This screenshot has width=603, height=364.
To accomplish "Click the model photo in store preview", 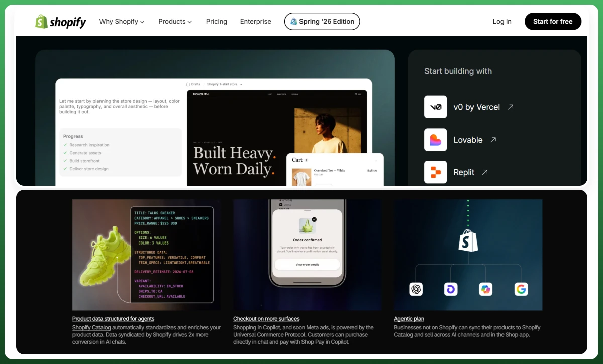I will click(327, 131).
